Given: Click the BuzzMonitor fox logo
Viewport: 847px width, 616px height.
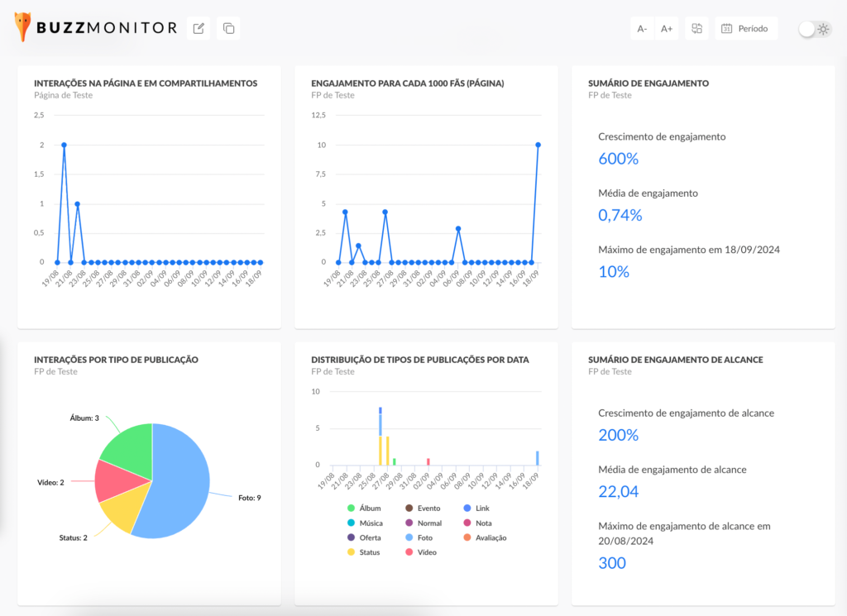Looking at the screenshot, I should [x=23, y=27].
